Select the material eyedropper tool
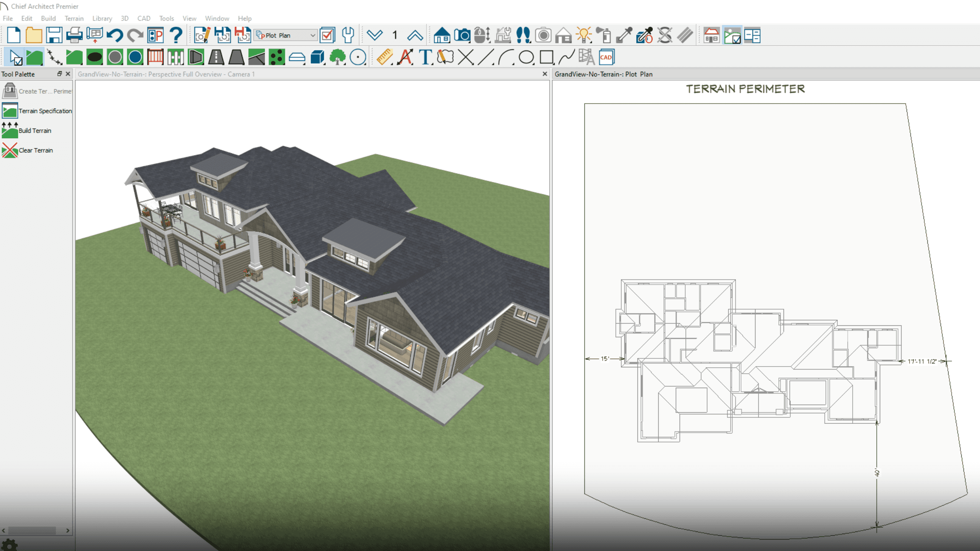This screenshot has width=980, height=551. 624,35
